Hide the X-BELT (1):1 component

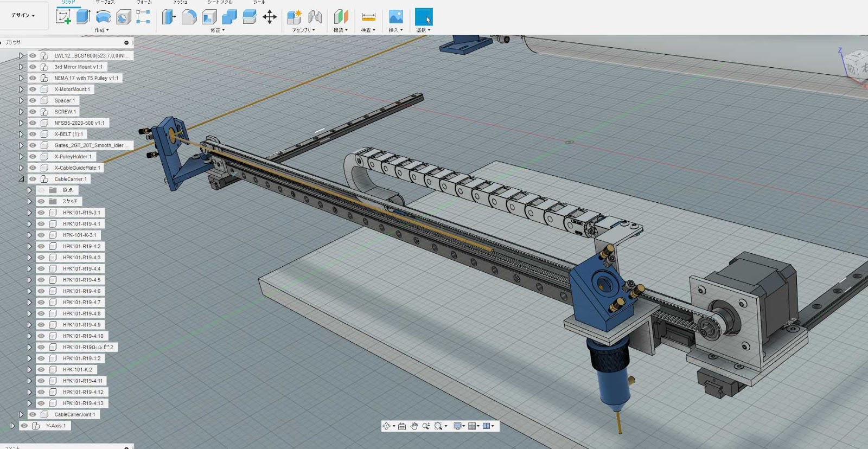point(33,134)
